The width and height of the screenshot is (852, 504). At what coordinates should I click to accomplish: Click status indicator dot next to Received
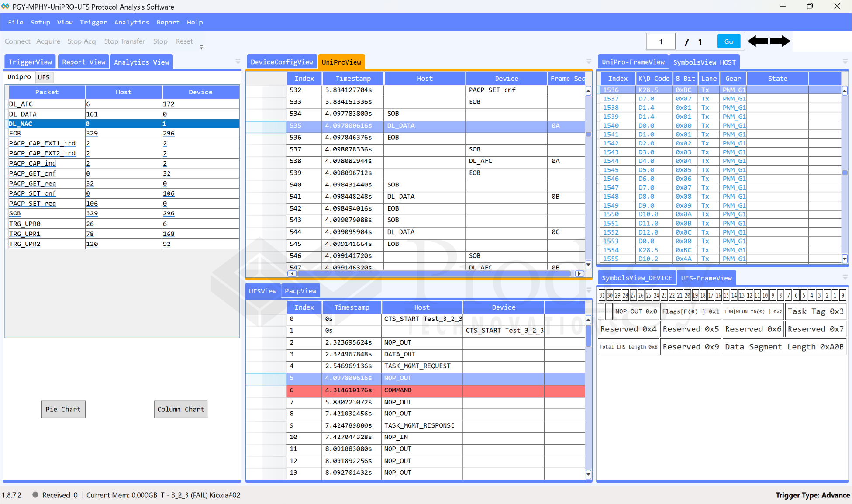35,495
